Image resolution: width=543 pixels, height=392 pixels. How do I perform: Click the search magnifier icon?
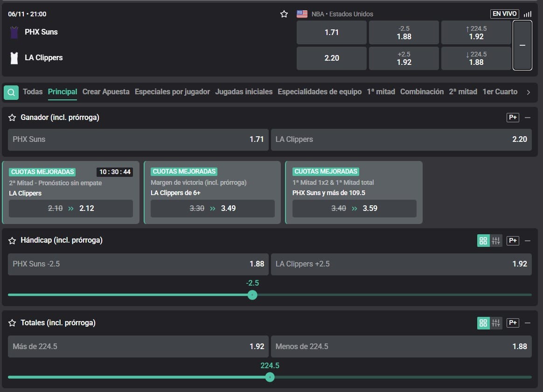pos(11,92)
